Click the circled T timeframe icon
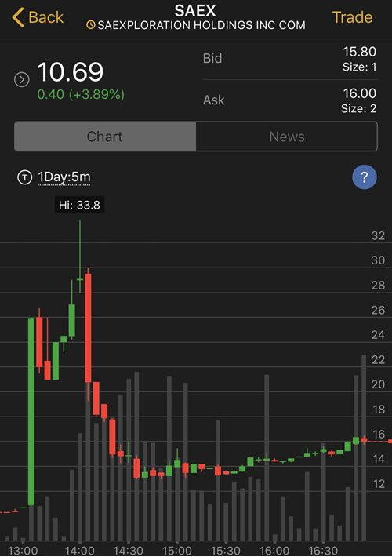The width and height of the screenshot is (392, 557). pos(25,177)
